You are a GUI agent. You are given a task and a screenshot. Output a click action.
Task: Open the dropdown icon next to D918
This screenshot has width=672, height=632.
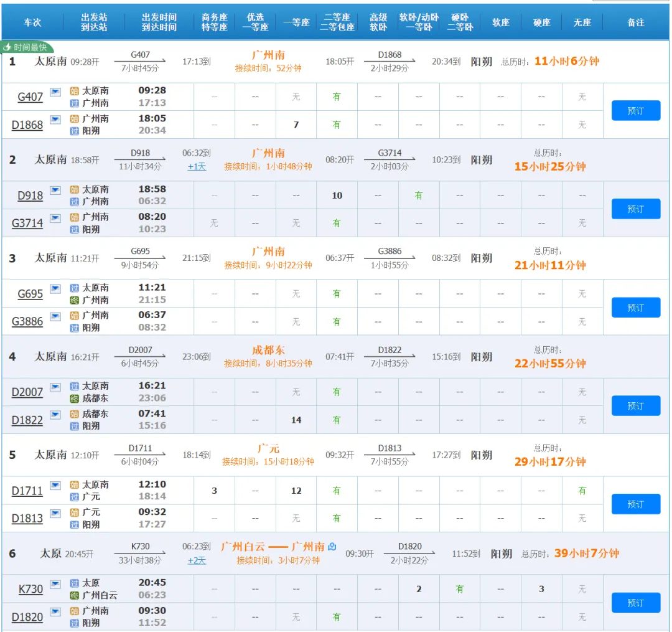click(55, 191)
